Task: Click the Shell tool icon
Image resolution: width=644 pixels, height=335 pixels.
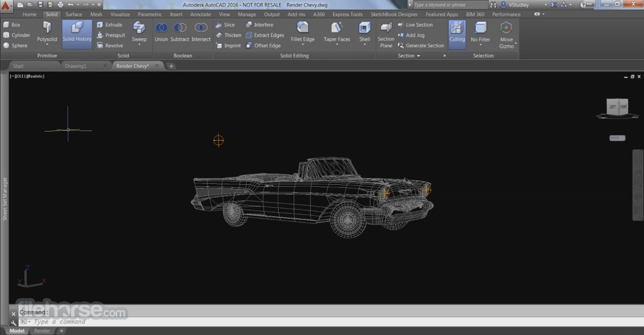Action: [x=365, y=28]
